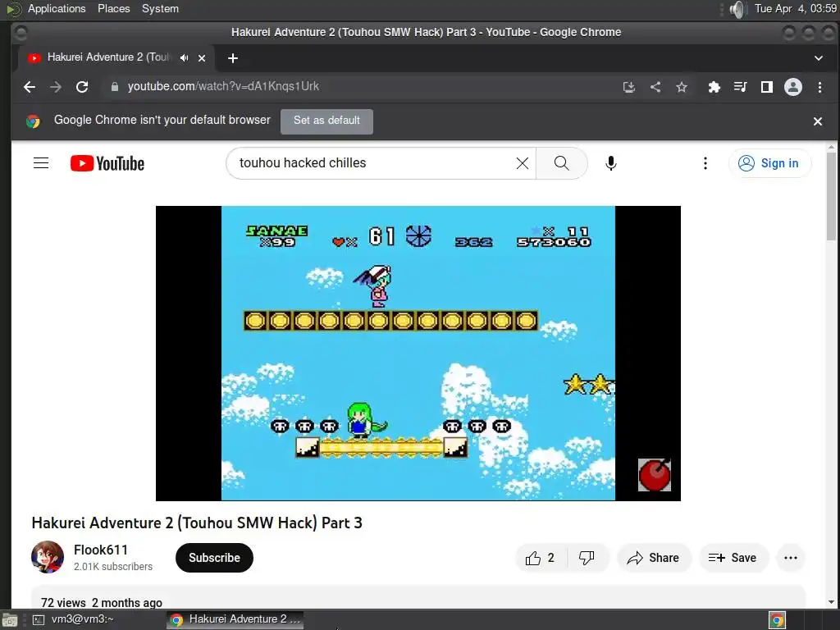Go back with Chrome's back arrow

(30, 87)
